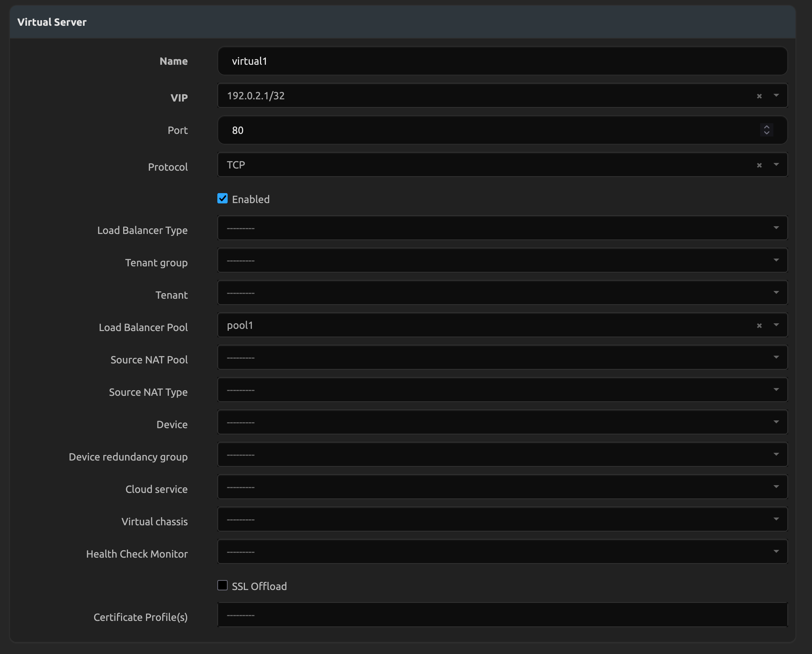The height and width of the screenshot is (654, 812).
Task: Click the Port number stepper arrows
Action: tap(766, 130)
